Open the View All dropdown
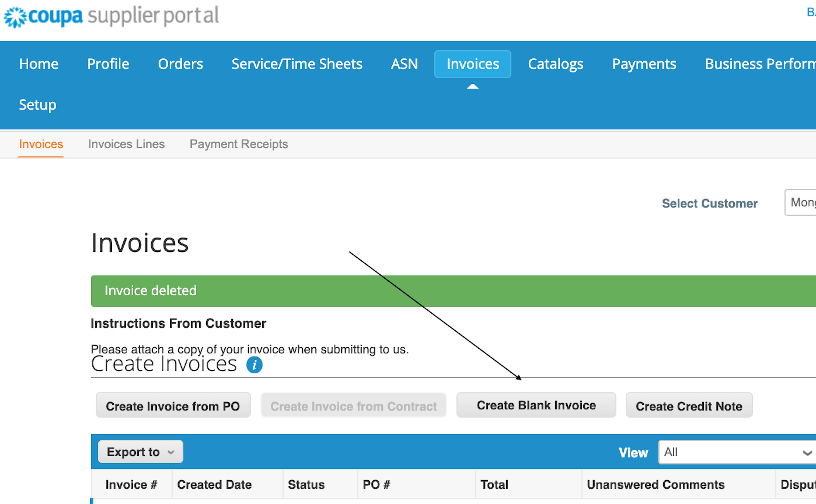Screen dimensions: 816x504 click(x=737, y=452)
